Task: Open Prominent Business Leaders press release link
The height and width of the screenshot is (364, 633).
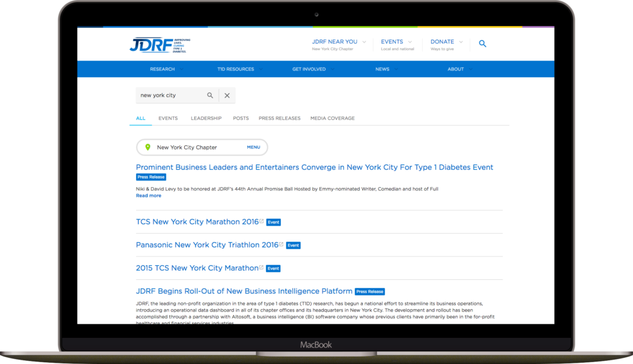Action: 315,167
